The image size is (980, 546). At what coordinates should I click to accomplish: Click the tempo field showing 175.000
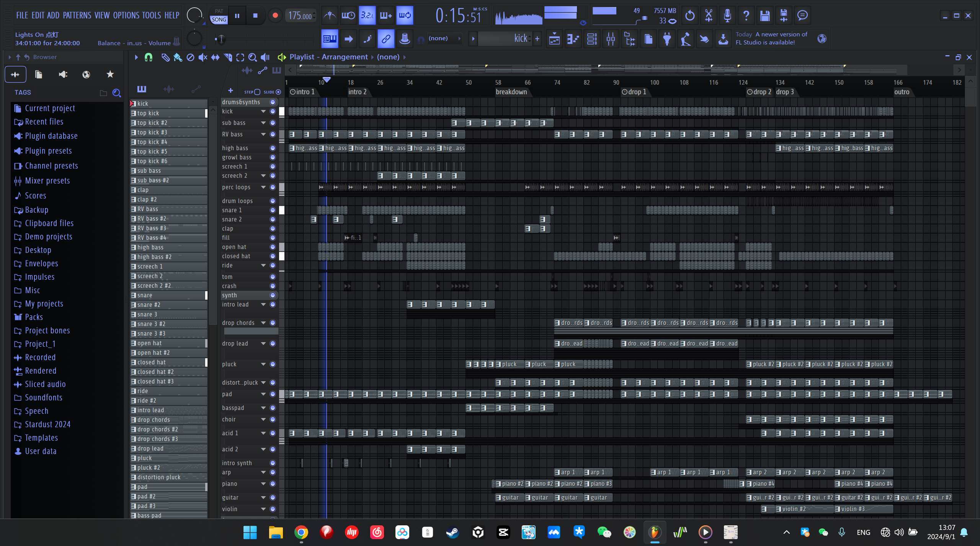point(300,16)
